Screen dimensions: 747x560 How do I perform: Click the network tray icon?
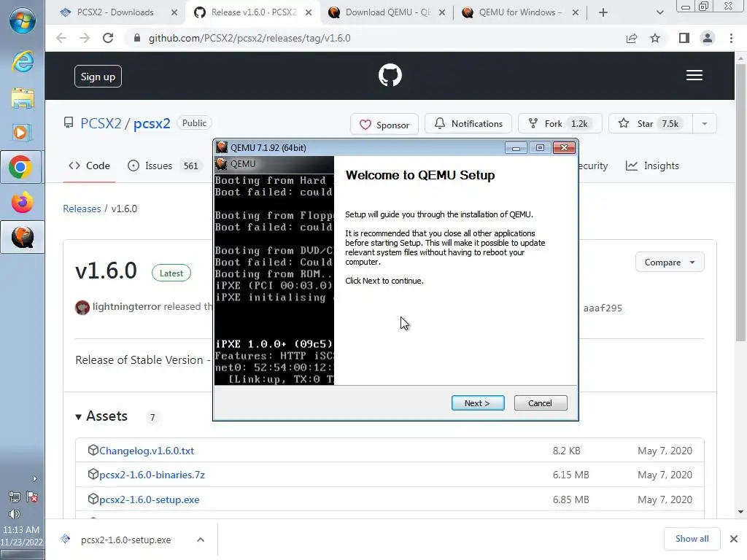point(15,497)
